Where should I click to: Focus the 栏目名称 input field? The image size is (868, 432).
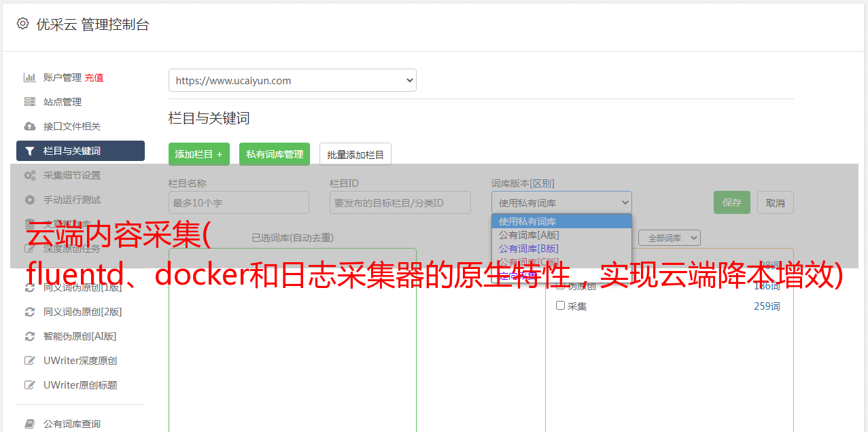239,202
